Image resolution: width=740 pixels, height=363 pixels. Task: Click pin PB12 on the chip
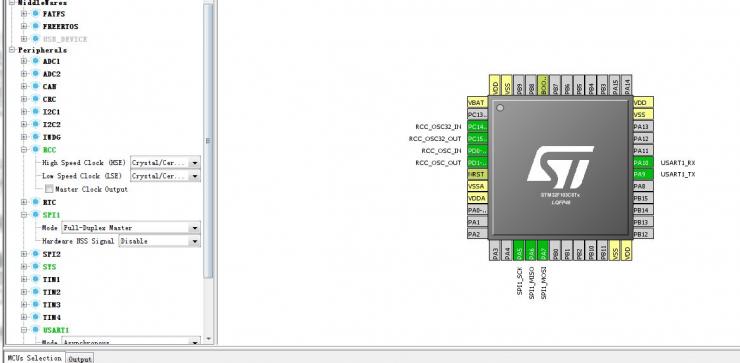[643, 234]
